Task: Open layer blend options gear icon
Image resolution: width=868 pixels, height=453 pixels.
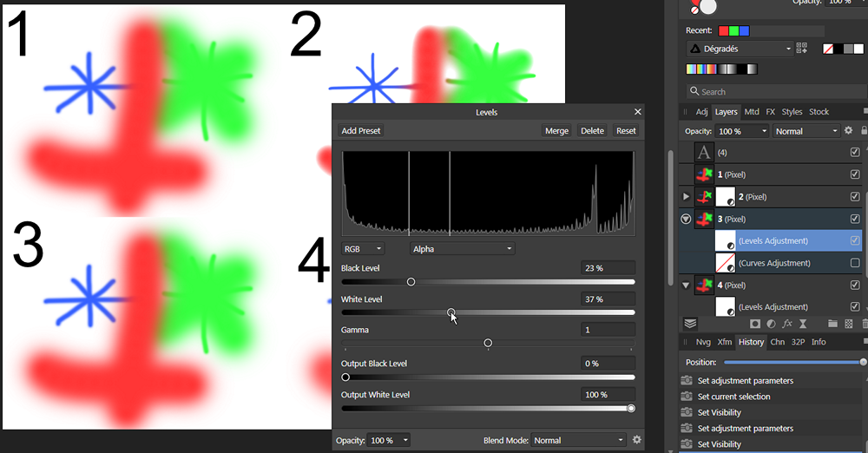Action: pyautogui.click(x=849, y=131)
